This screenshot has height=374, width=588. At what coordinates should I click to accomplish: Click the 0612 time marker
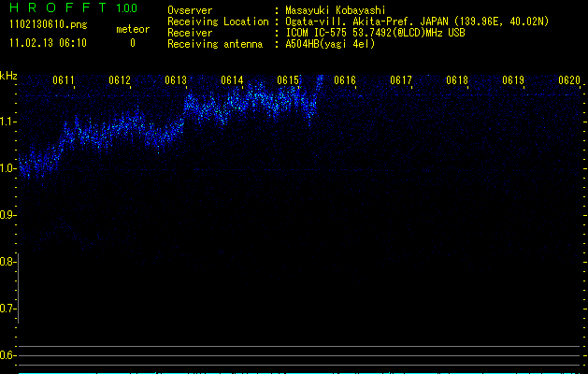click(x=120, y=81)
